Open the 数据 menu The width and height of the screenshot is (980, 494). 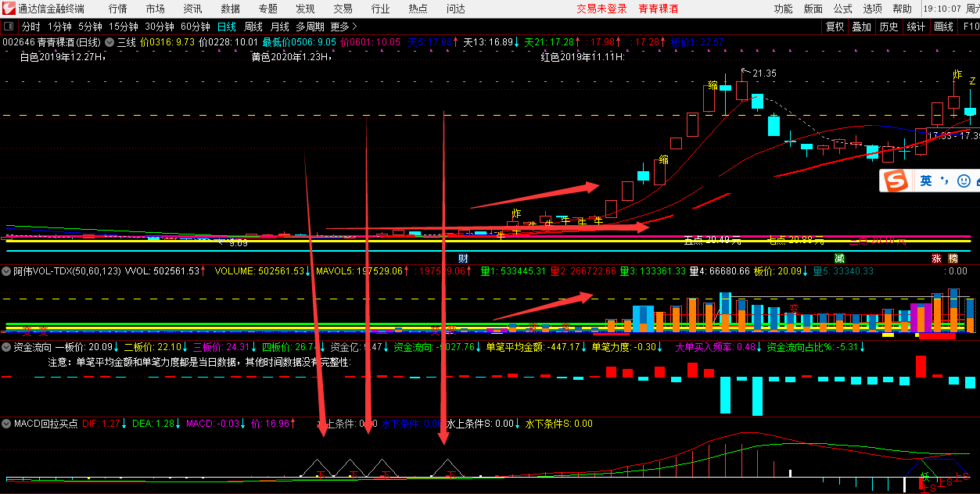231,9
